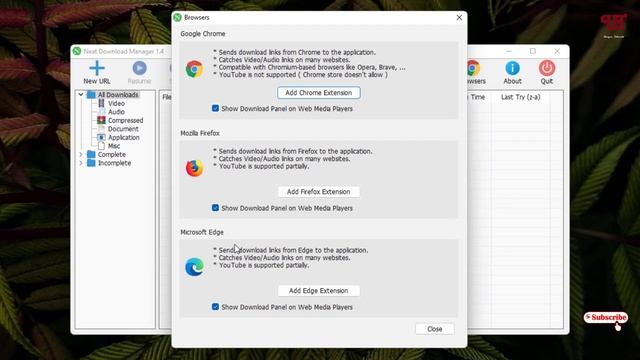Click New URL plus icon in main window
640x360 pixels.
[x=97, y=68]
